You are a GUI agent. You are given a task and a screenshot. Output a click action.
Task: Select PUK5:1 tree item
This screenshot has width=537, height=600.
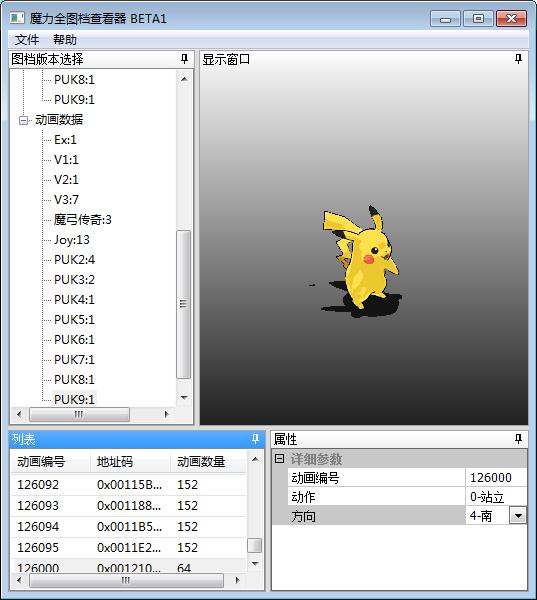[74, 319]
